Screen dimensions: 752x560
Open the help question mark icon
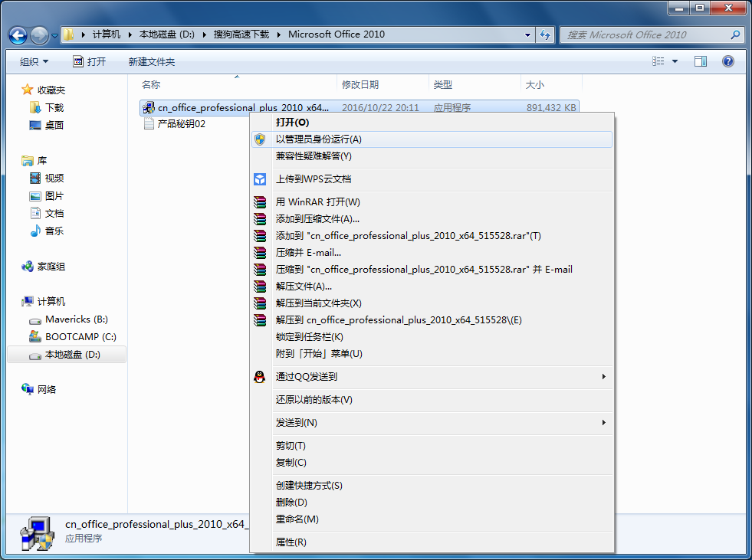click(727, 61)
